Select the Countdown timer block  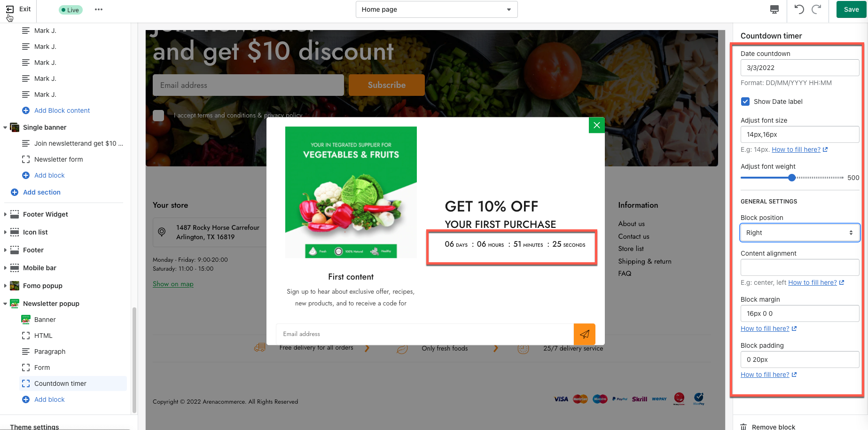click(60, 383)
